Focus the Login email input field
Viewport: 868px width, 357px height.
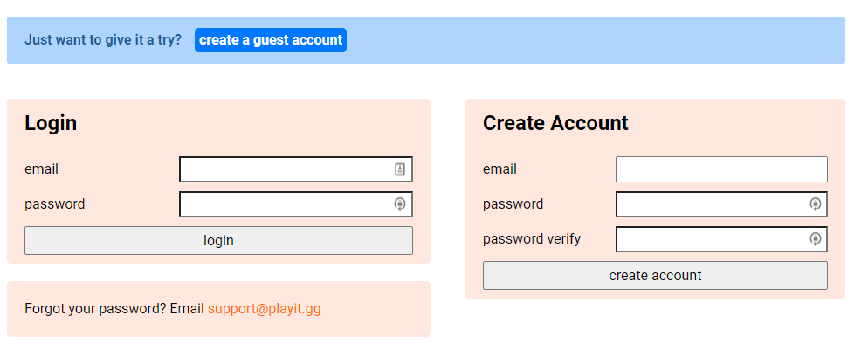[284, 169]
